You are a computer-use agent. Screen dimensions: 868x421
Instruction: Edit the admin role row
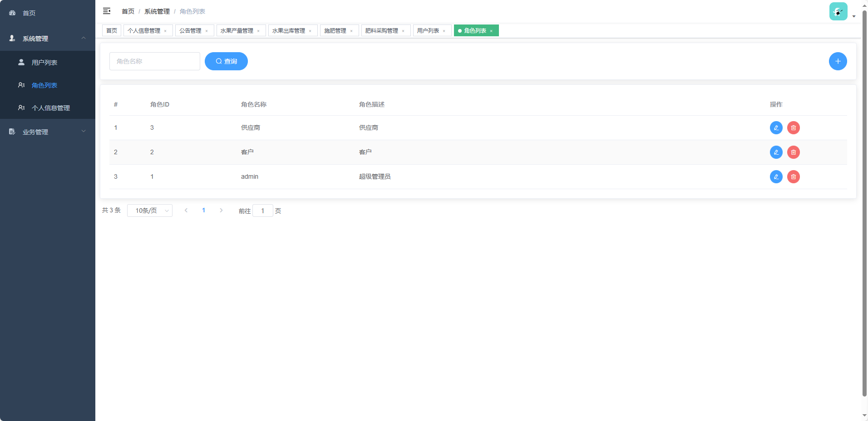tap(776, 177)
